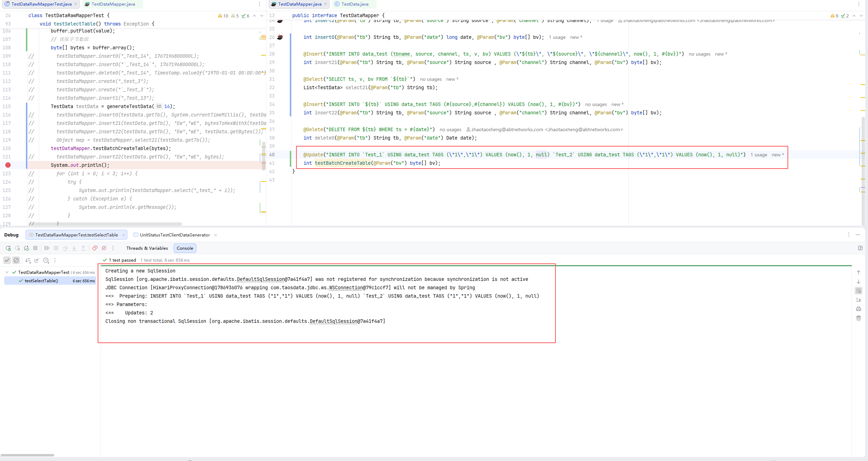The height and width of the screenshot is (461, 868).
Task: Click View Breakpoints red circles icon
Action: (x=95, y=248)
